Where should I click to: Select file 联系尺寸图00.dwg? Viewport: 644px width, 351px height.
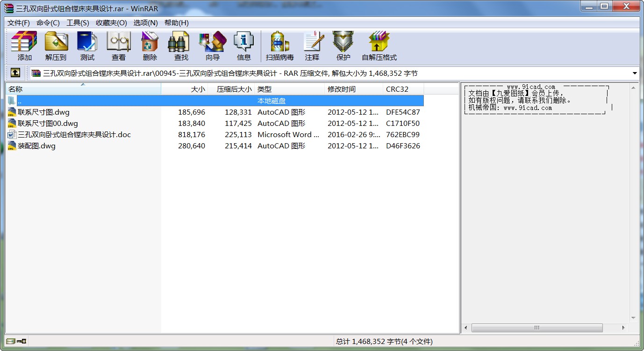(x=48, y=123)
